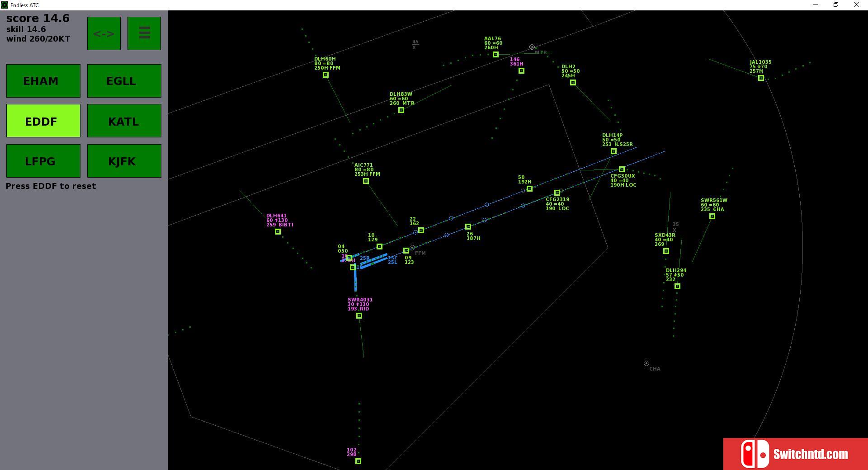Toggle the <-> panel side button

pos(104,33)
